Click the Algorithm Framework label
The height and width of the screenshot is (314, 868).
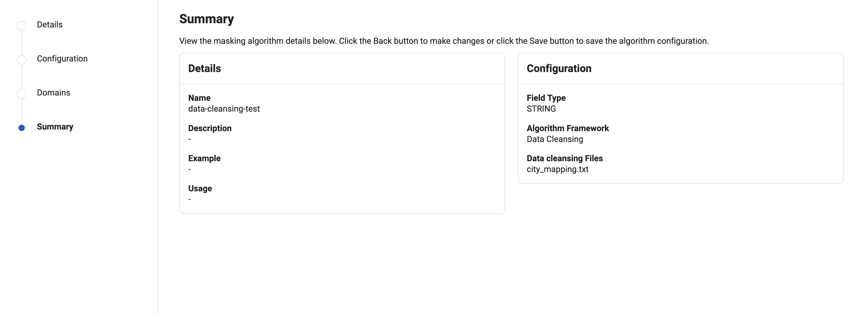[567, 129]
